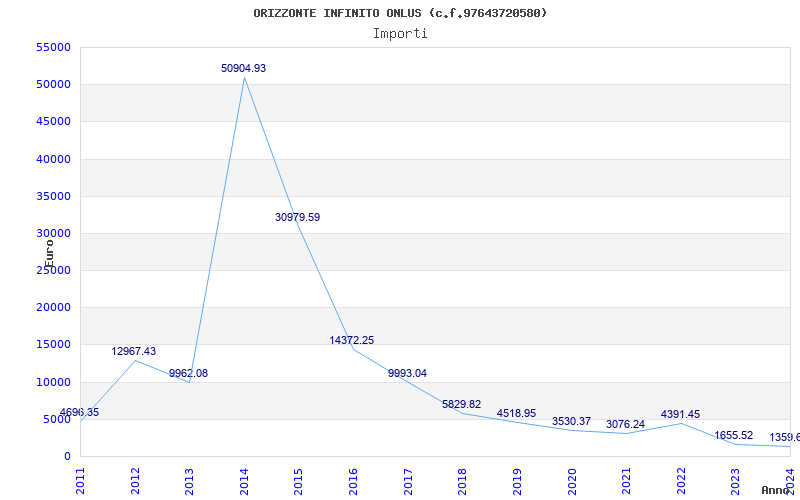
Task: Click the 2013 x-axis label
Action: [189, 481]
